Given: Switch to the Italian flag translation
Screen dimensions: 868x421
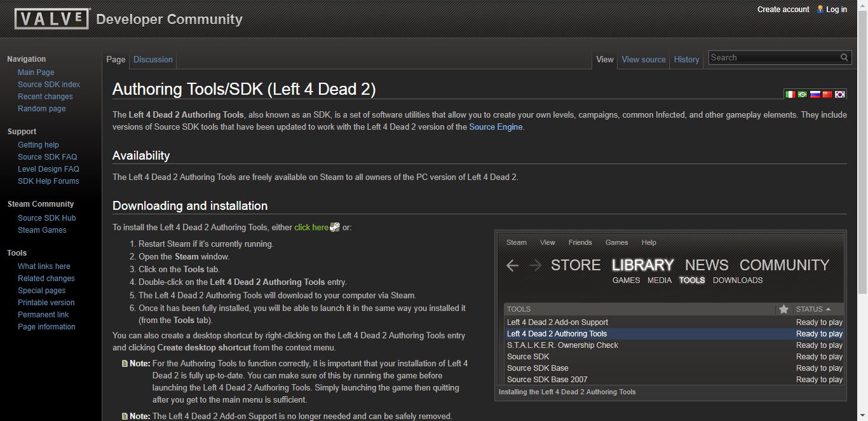Looking at the screenshot, I should 790,94.
